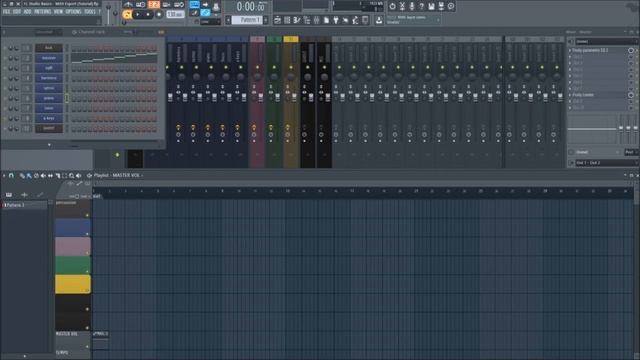Open the channel rack filter dropdown
640x360 pixels.
point(48,32)
